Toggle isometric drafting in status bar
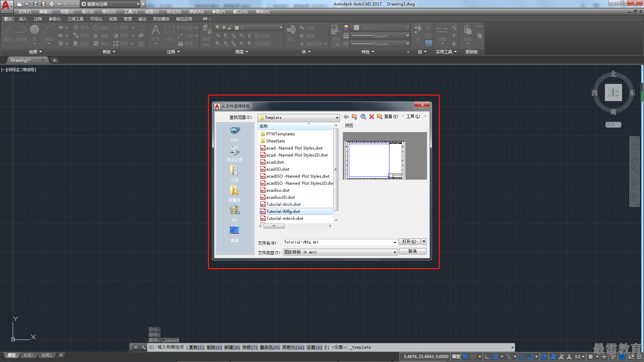Image resolution: width=644 pixels, height=362 pixels. coord(509,357)
